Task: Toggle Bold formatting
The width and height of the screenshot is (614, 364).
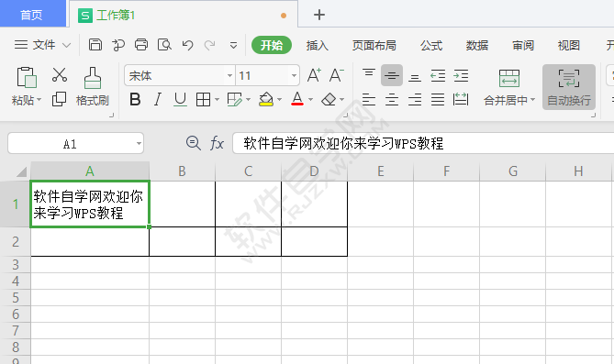Action: 135,100
